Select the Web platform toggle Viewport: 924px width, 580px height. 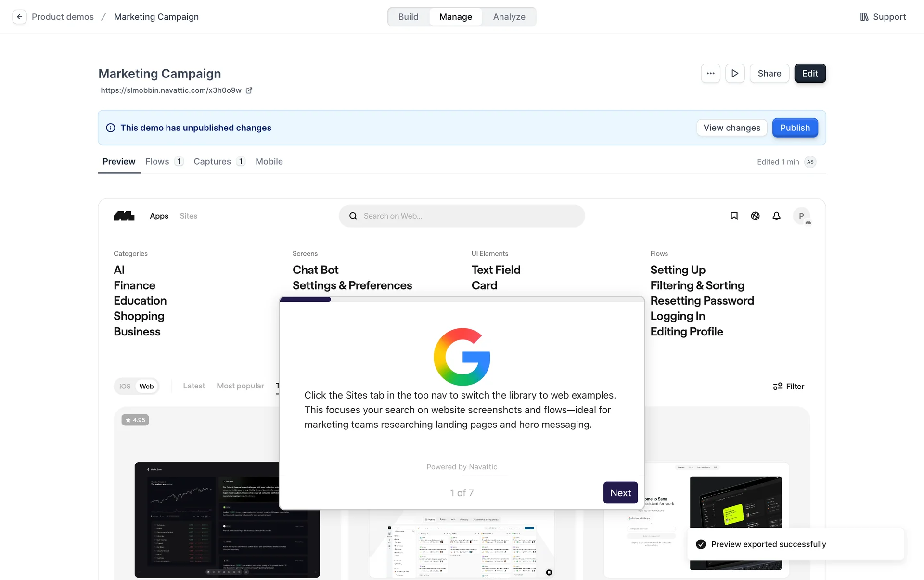click(146, 386)
